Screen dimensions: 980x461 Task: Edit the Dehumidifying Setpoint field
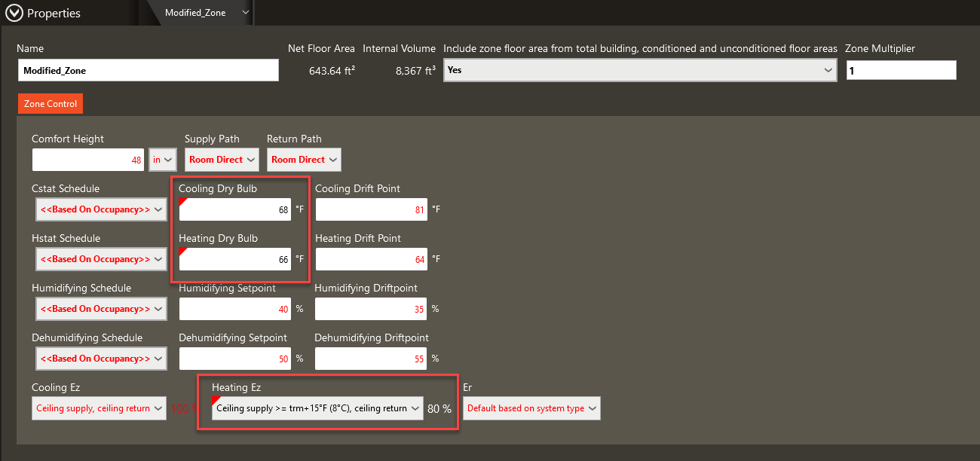click(x=235, y=359)
